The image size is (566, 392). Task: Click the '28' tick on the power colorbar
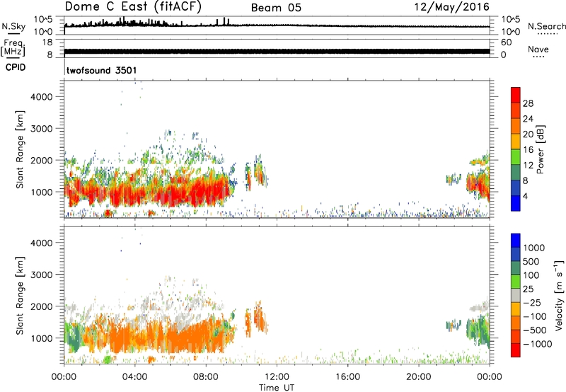click(x=528, y=103)
